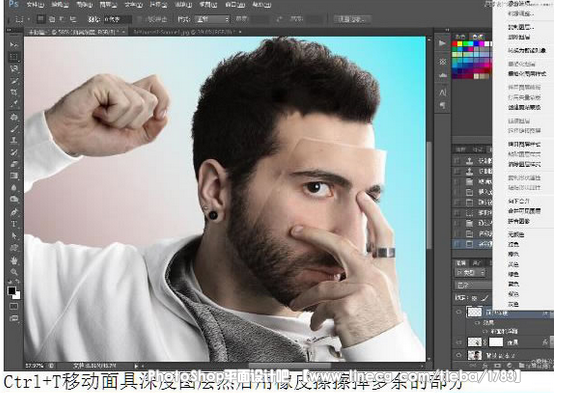Image resolution: width=571 pixels, height=393 pixels.
Task: Open the 窗口 (Window) menu
Action: [235, 5]
